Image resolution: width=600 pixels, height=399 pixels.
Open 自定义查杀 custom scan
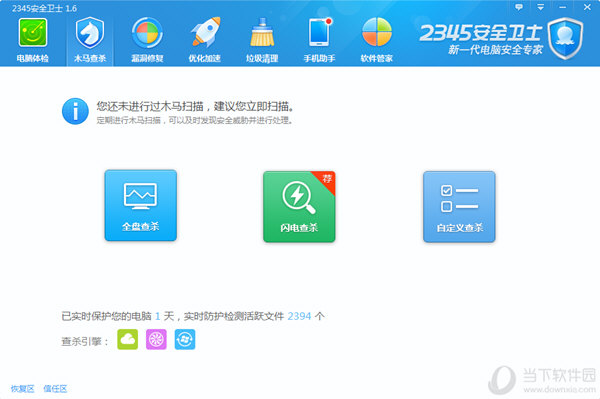tap(459, 207)
